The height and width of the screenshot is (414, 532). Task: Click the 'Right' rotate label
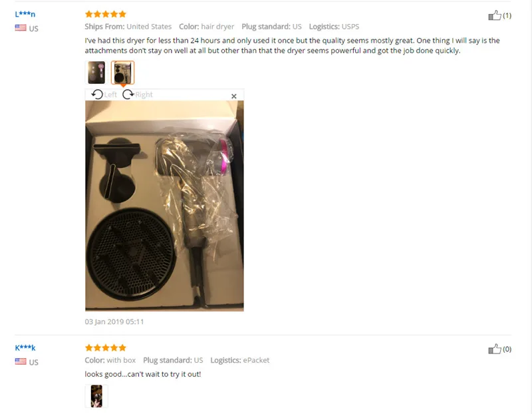point(144,95)
